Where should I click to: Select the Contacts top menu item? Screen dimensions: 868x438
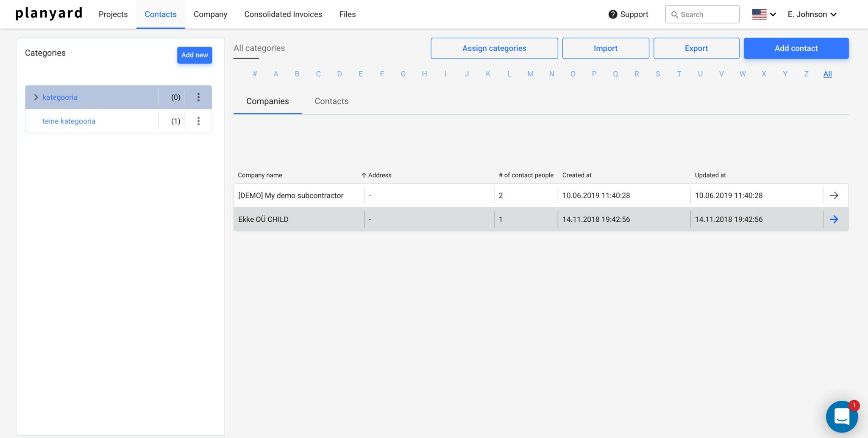[161, 14]
